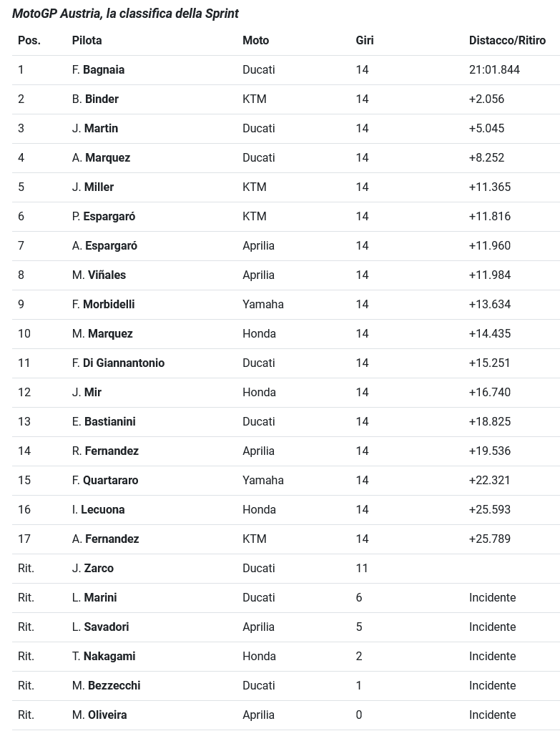Screen dimensions: 560x741
Task: Click the title MotoGP Austria Sprint classification
Action: pyautogui.click(x=125, y=14)
